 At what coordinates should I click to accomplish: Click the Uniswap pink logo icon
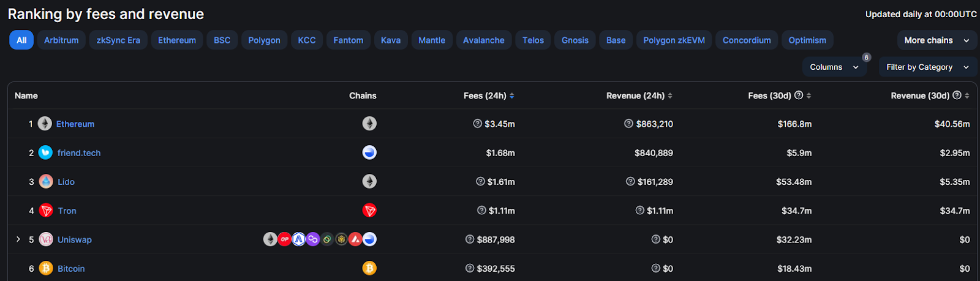coord(46,239)
